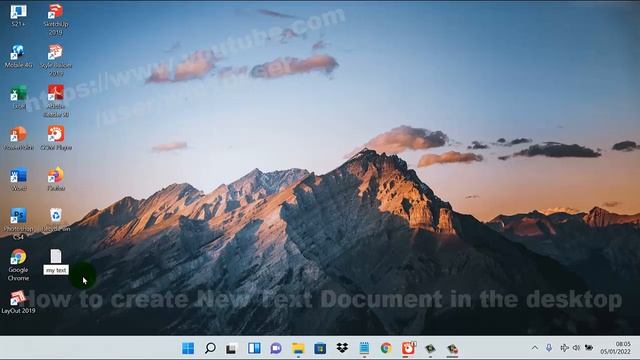Select the S21+ desktop shortcut
The image size is (640, 360).
[x=18, y=16]
